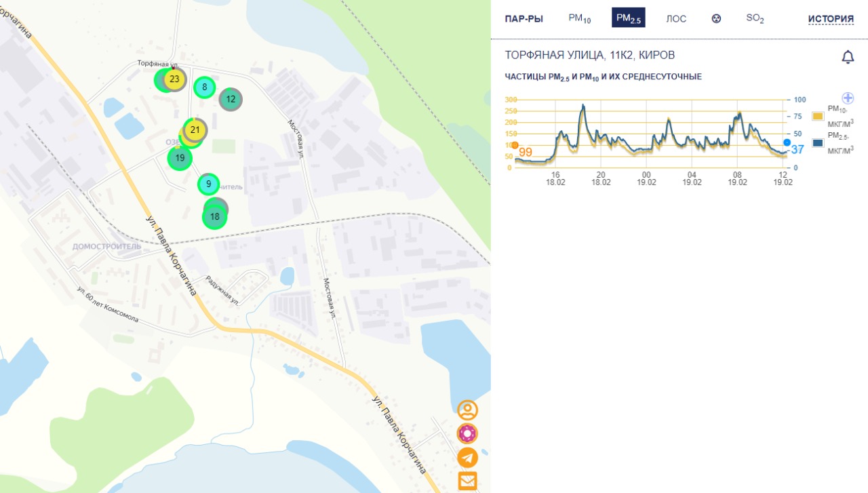The width and height of the screenshot is (868, 493).
Task: Click the 20 18.02 axis label
Action: pos(601,178)
